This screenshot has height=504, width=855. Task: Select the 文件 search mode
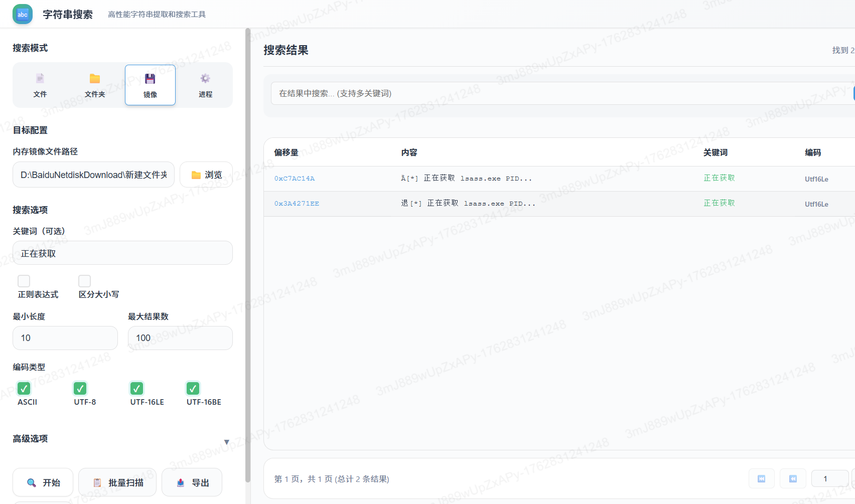click(40, 85)
